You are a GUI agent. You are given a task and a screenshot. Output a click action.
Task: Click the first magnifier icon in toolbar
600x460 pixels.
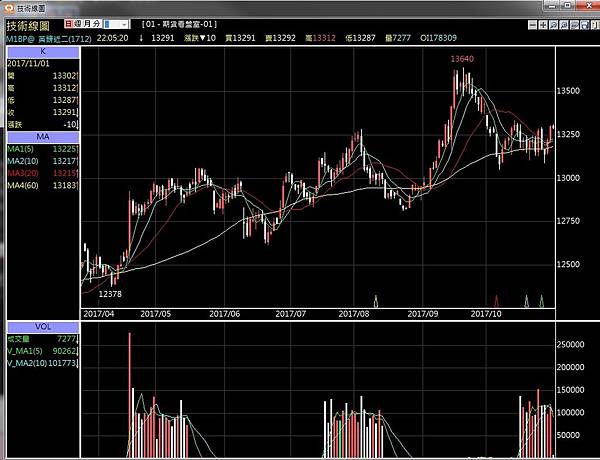click(553, 25)
